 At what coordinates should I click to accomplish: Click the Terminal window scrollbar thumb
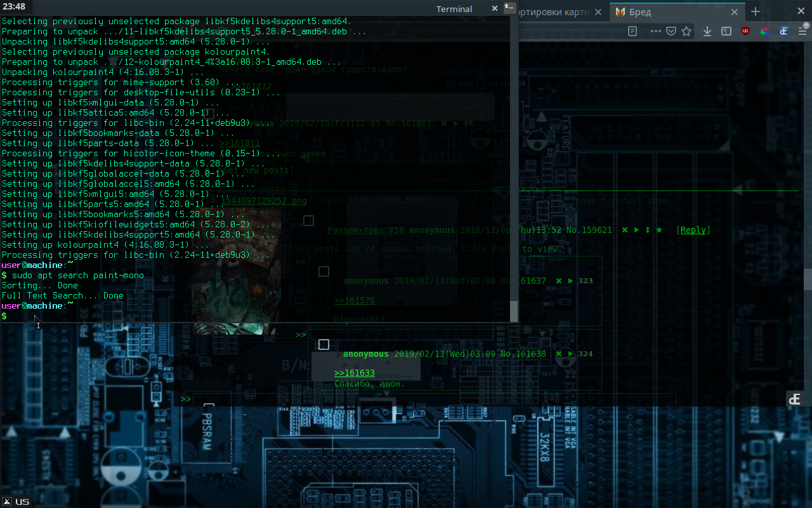[x=514, y=311]
